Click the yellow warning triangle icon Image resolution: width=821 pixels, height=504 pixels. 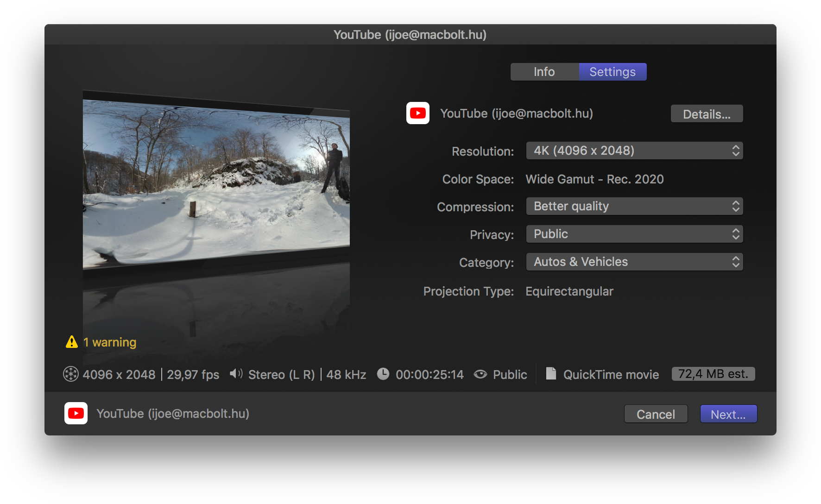click(x=72, y=342)
